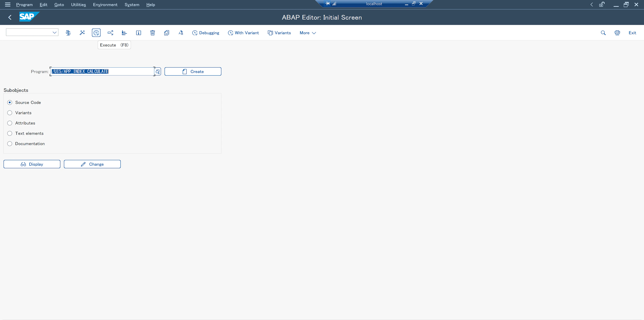Click the 'localhost' connection label
The image size is (644, 320).
click(374, 4)
